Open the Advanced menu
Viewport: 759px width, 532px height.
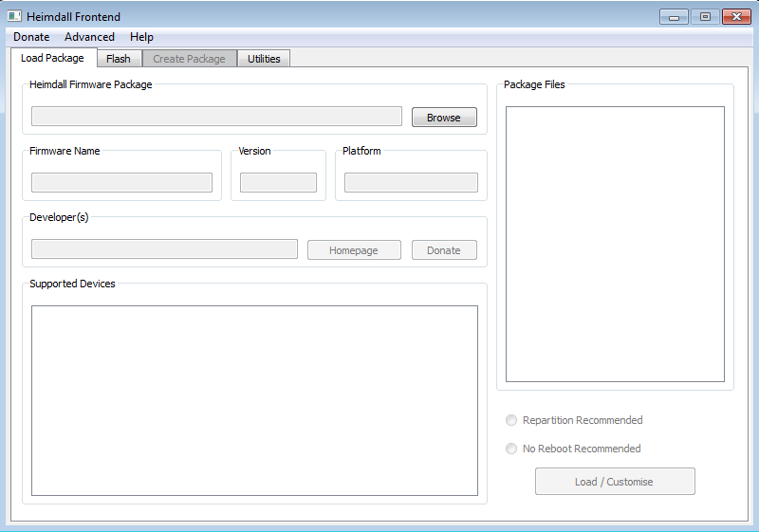click(89, 37)
